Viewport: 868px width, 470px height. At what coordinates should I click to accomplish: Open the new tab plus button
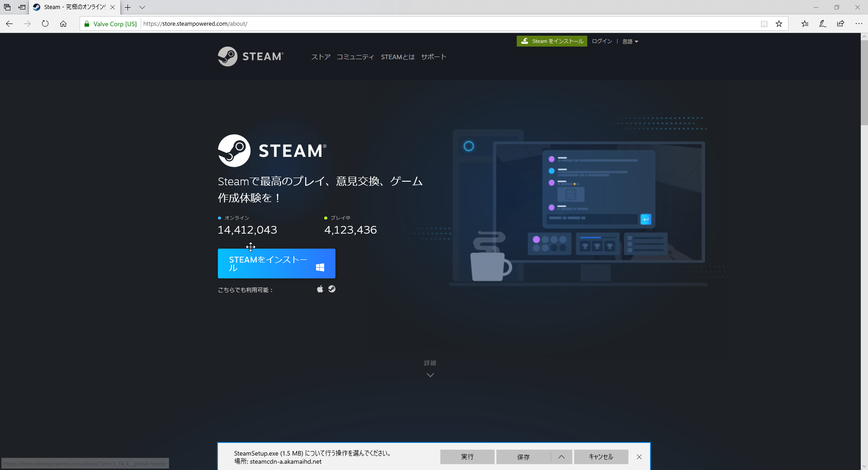pyautogui.click(x=128, y=7)
